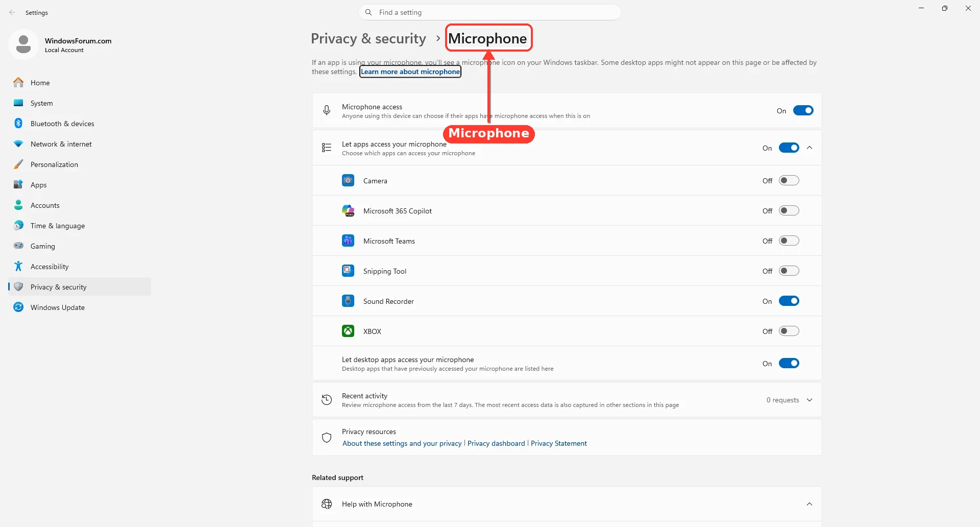Image resolution: width=980 pixels, height=527 pixels.
Task: Expand Recent activity with its chevron
Action: 810,400
